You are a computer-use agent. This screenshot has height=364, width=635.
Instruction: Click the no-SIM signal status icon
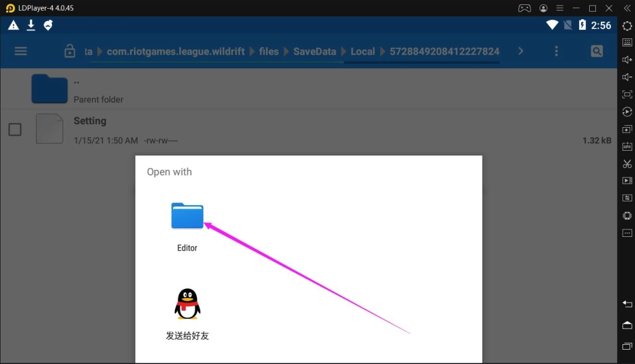point(568,25)
